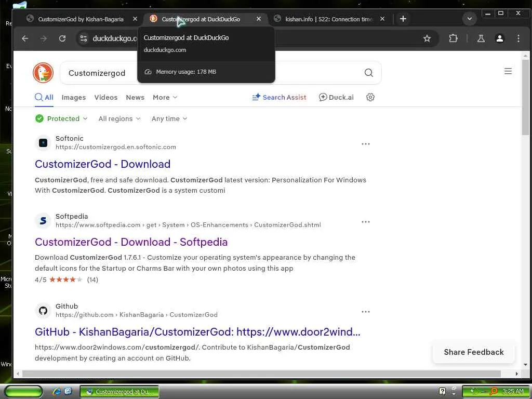Click the help question mark tray icon

442,391
